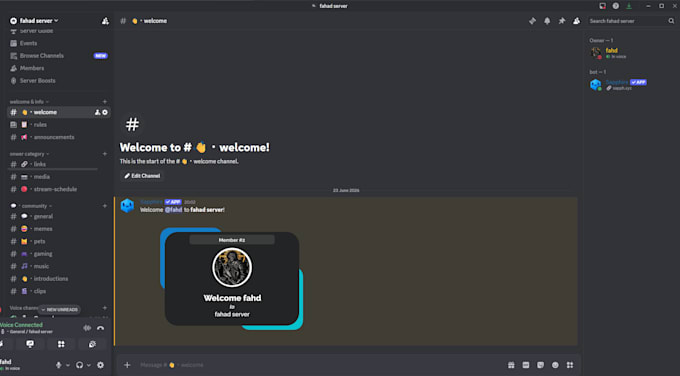Screen dimensions: 680x376
Task: Click the @fahd mention in message
Action: click(173, 210)
